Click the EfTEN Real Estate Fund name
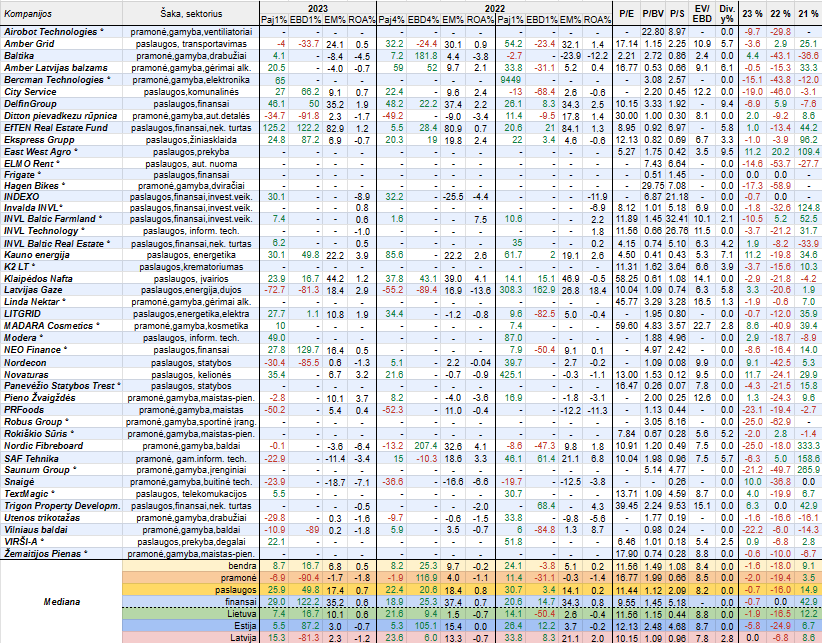 (56, 128)
